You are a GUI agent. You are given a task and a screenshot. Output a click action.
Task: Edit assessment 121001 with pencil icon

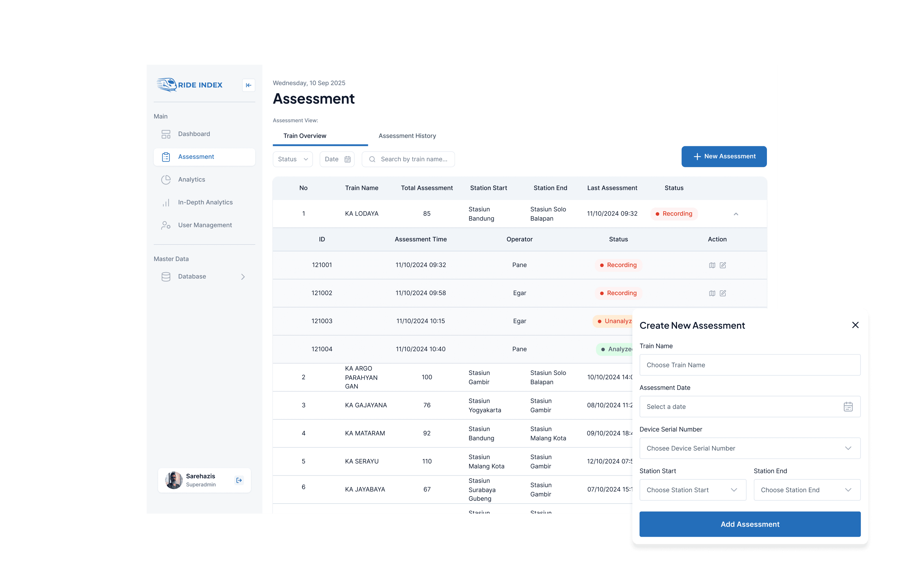tap(723, 265)
